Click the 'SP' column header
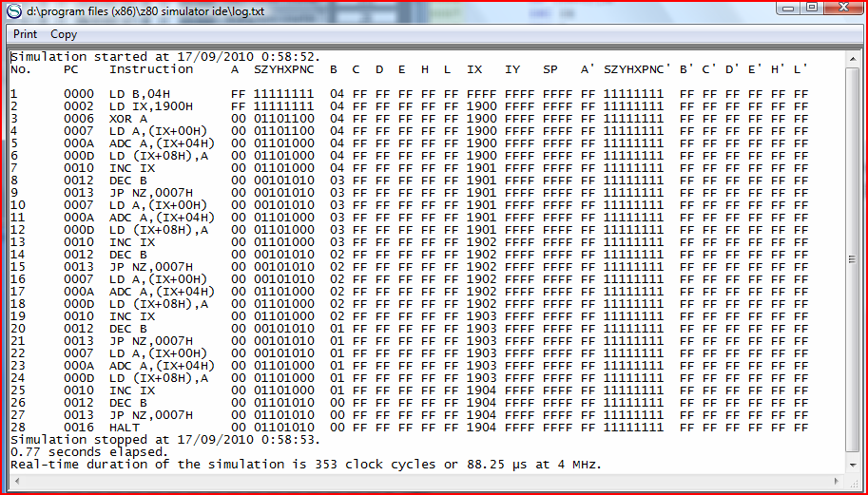The image size is (868, 495). pyautogui.click(x=550, y=69)
